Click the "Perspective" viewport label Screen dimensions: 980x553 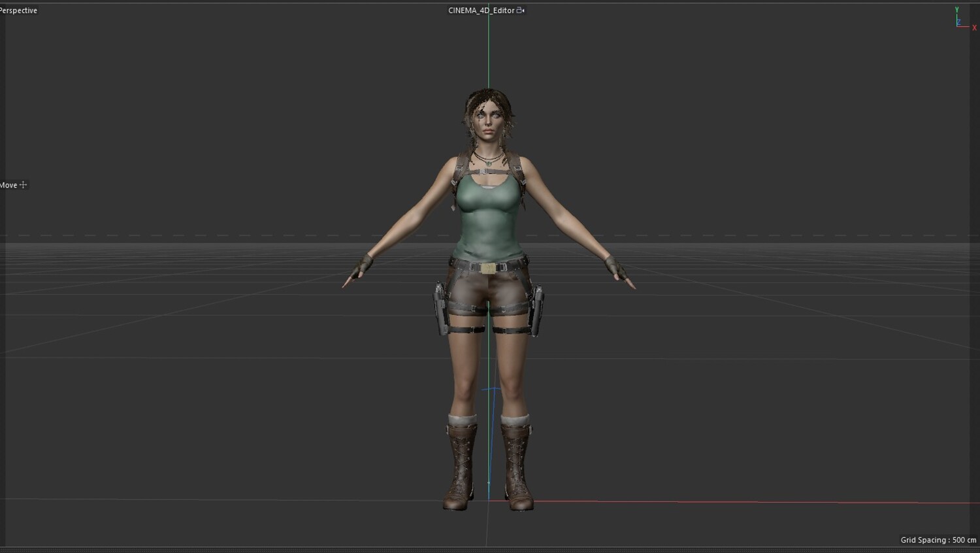tap(18, 10)
